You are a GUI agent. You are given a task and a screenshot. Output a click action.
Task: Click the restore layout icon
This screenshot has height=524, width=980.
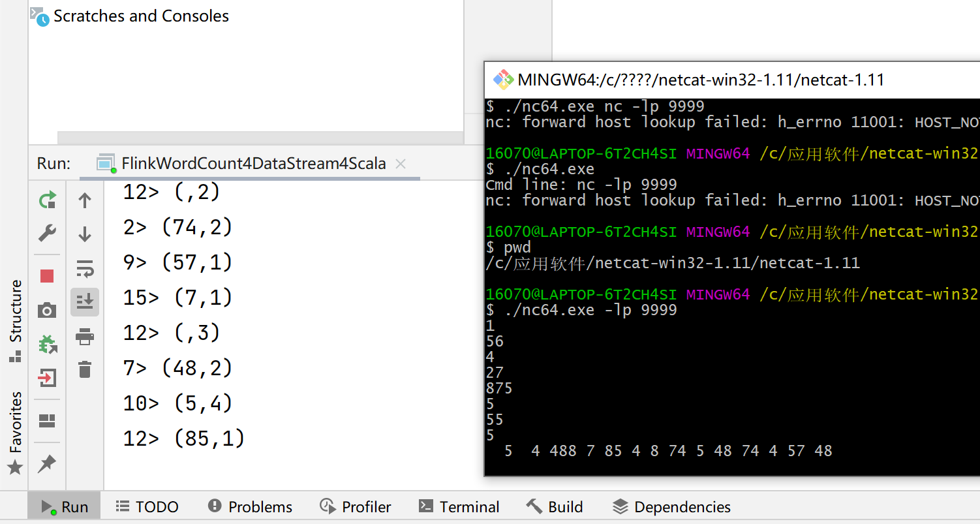[x=47, y=421]
